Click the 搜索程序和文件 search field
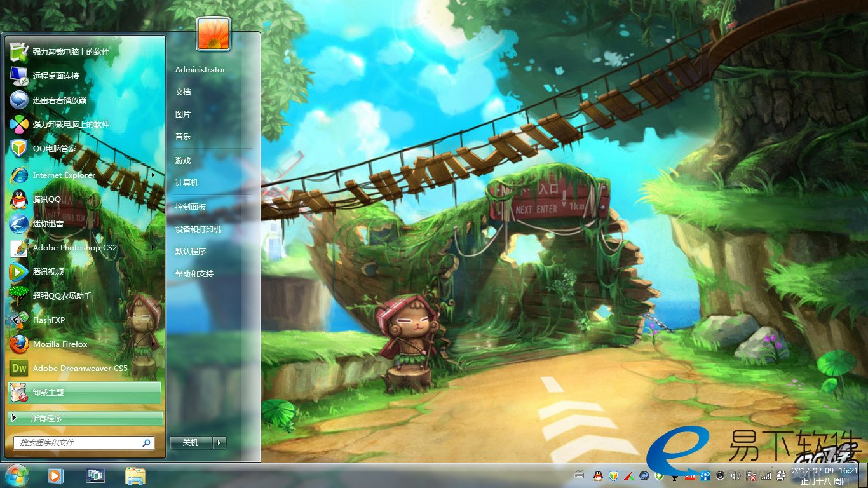The image size is (868, 488). [x=84, y=443]
